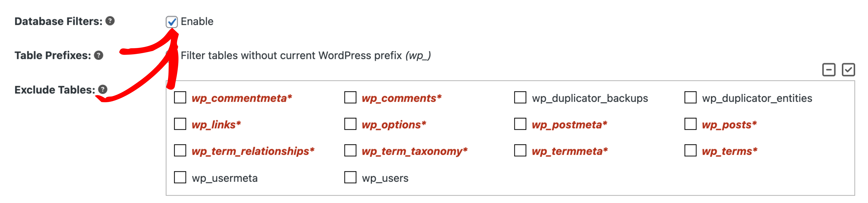
Task: Click the wp_users table label
Action: point(385,178)
